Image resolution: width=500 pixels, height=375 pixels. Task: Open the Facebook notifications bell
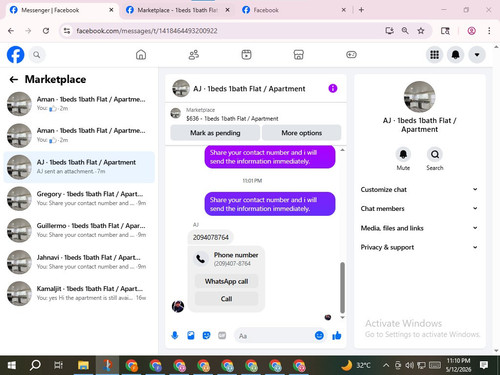(456, 55)
